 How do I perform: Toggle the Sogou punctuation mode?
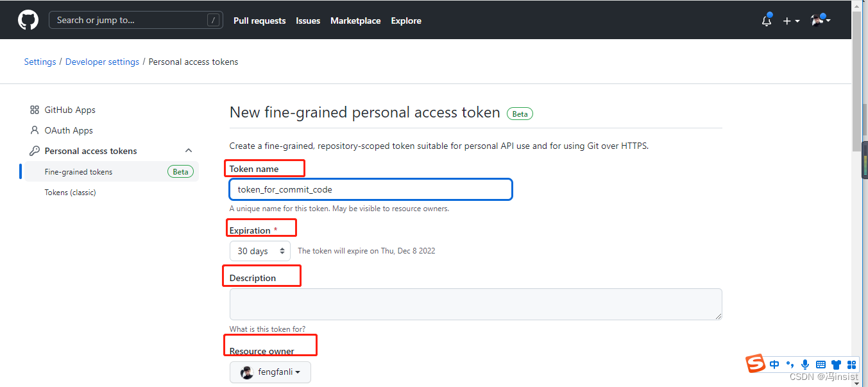tap(790, 365)
